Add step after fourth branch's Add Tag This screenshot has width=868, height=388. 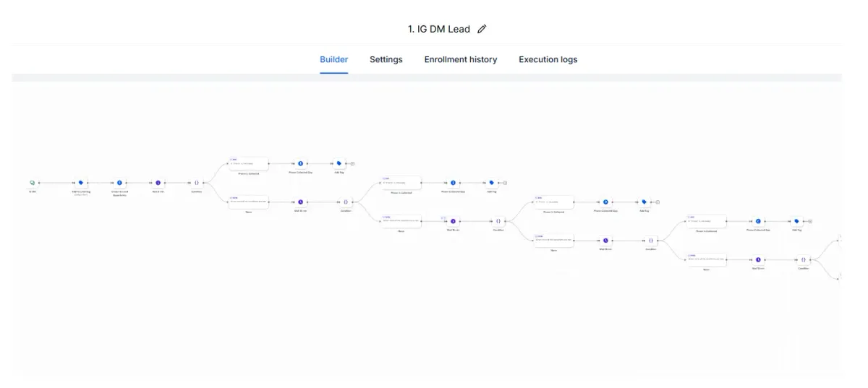pos(810,221)
